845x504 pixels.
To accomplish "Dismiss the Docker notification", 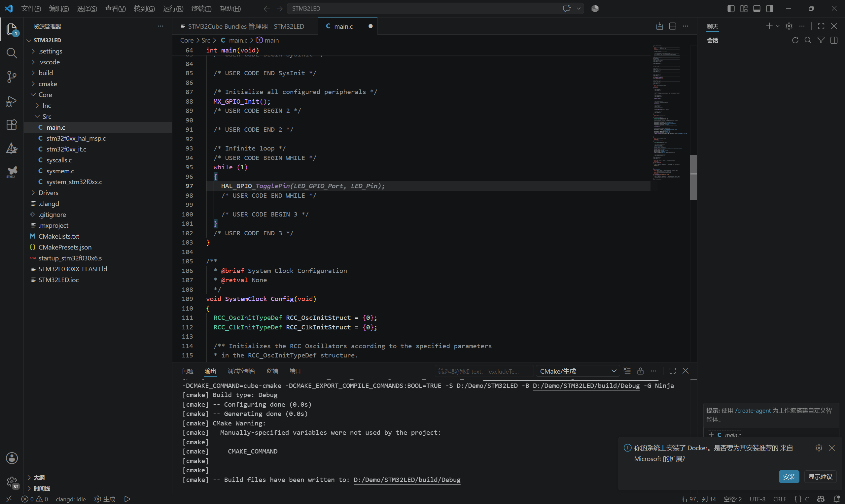I will coord(831,448).
